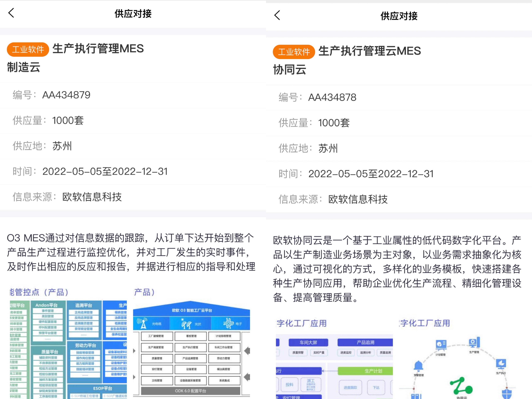
Task: Tap the 光电缆 antenna icon
Action: (x=142, y=323)
